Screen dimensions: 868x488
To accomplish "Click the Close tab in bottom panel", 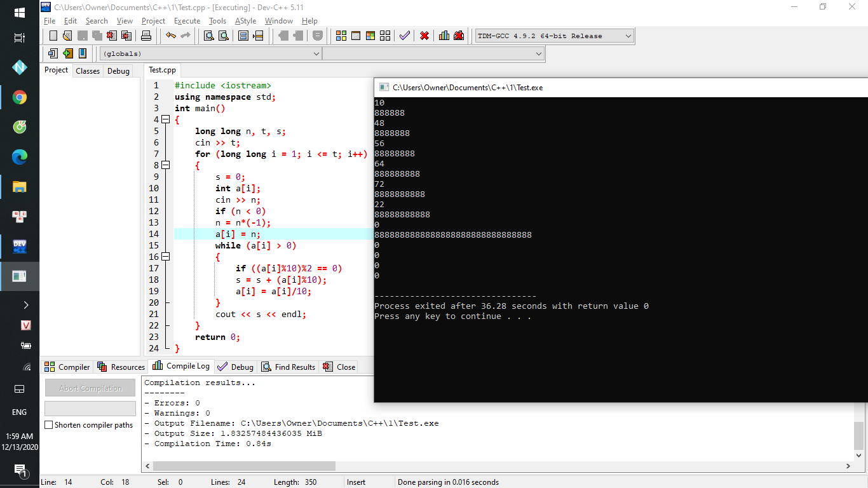I will pos(339,367).
